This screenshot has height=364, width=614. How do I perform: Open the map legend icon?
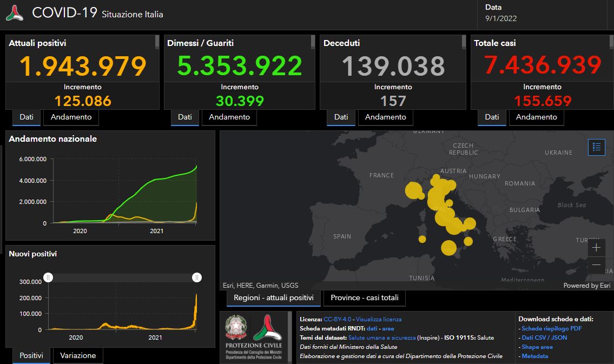coord(596,147)
